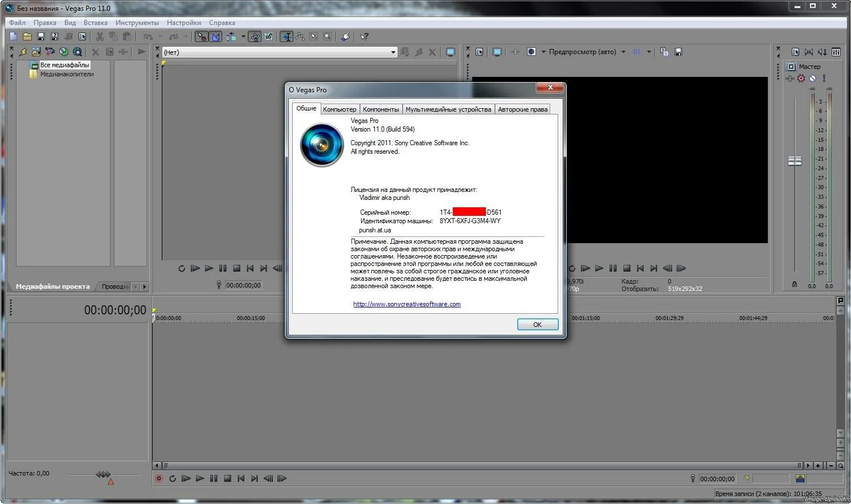Click Dim Output speaker icon in master panel

(x=822, y=52)
